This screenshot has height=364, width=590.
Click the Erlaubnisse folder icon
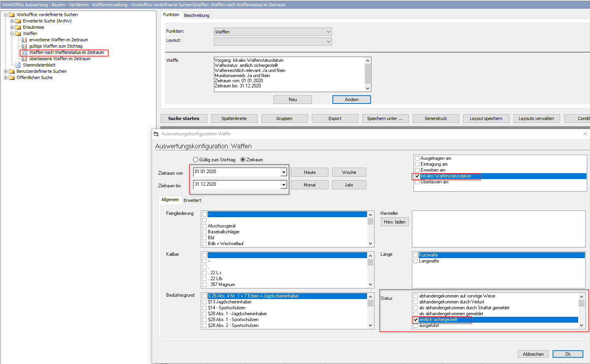[18, 27]
